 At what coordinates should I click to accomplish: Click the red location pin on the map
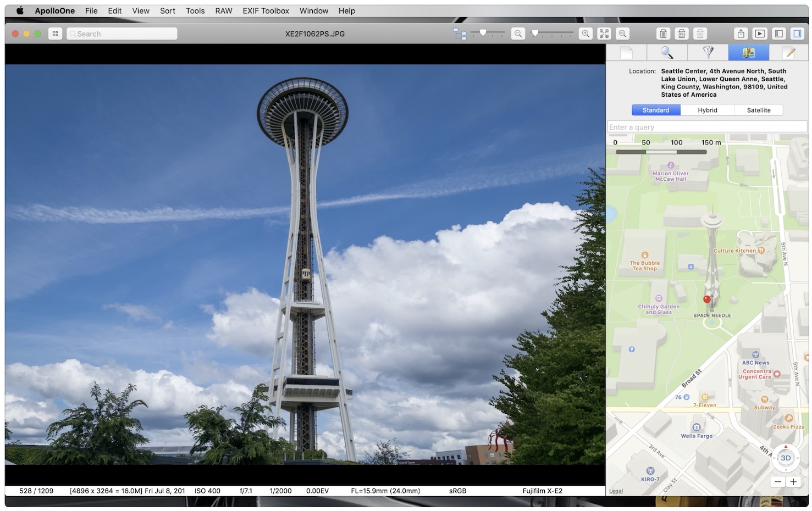pos(707,299)
